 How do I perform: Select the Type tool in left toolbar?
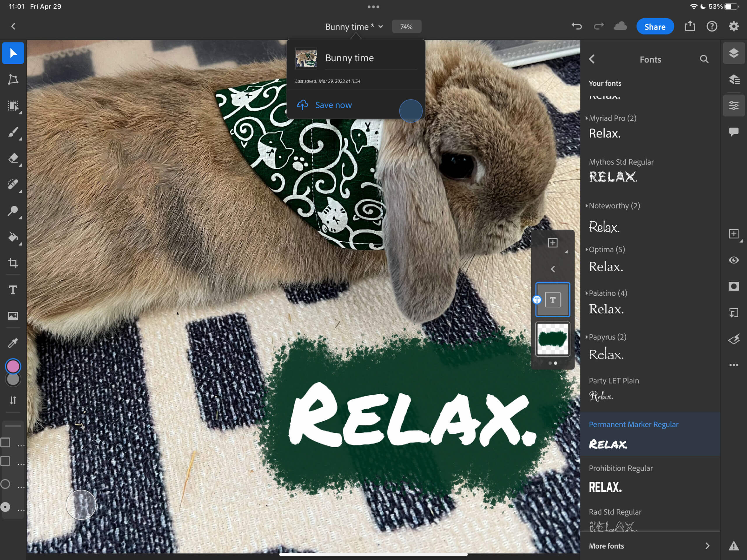[x=13, y=290]
